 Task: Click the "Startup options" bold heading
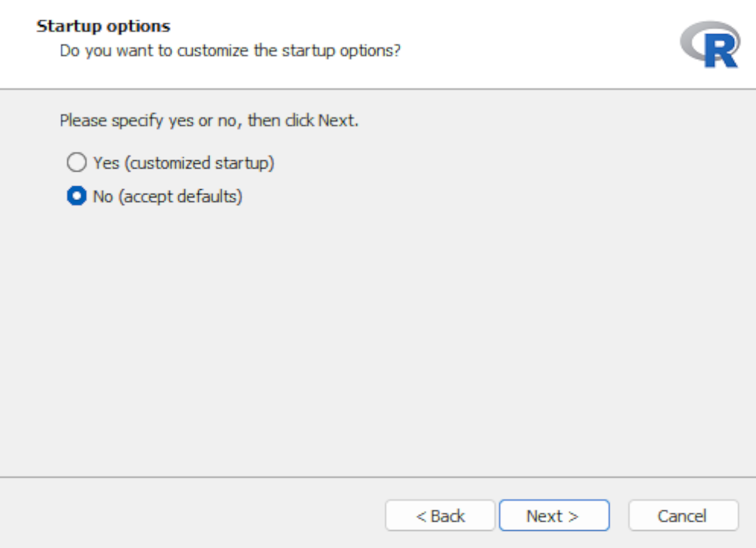(103, 26)
